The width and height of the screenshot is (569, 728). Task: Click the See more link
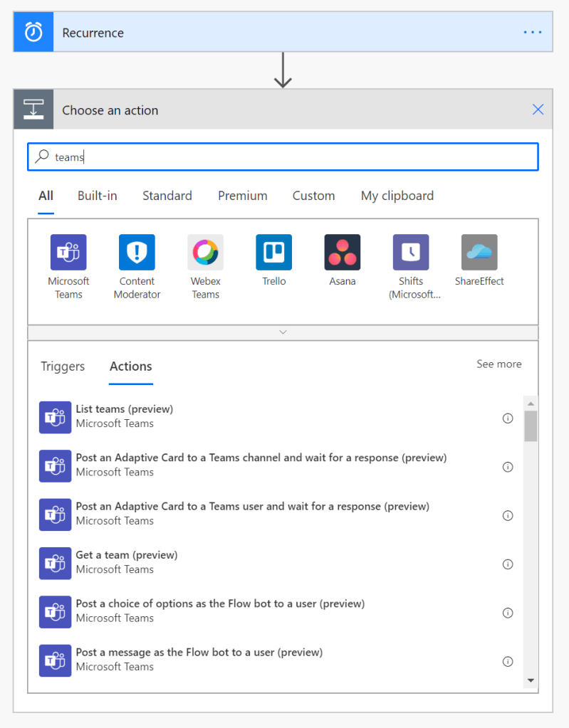pos(498,364)
